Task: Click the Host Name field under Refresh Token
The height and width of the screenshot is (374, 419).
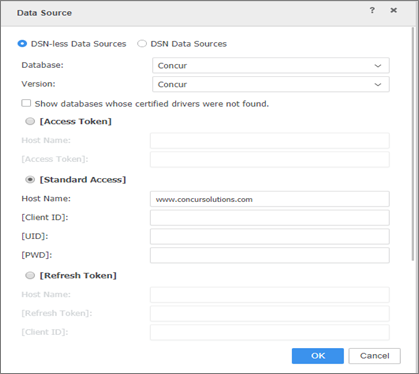Action: click(270, 295)
